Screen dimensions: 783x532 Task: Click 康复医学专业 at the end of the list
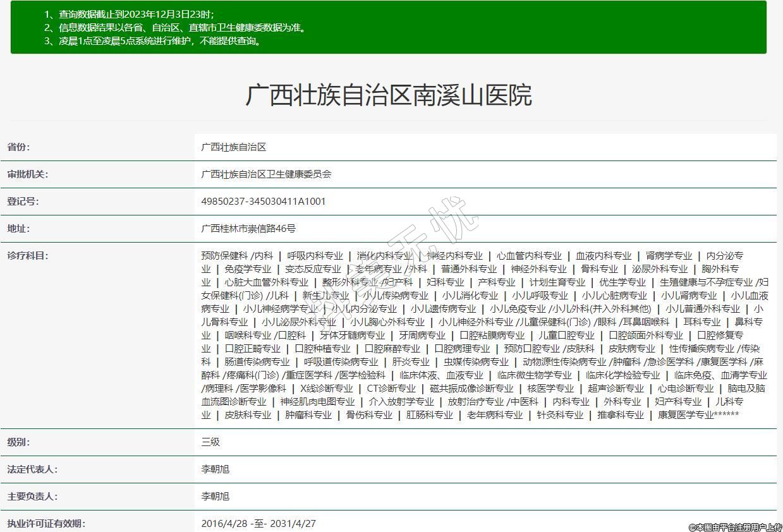point(686,415)
